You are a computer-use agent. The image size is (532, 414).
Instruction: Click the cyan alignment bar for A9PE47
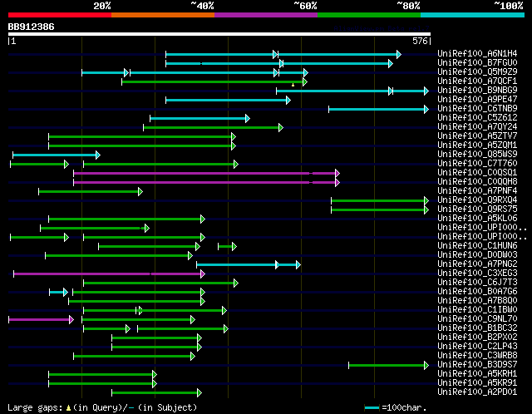click(228, 100)
